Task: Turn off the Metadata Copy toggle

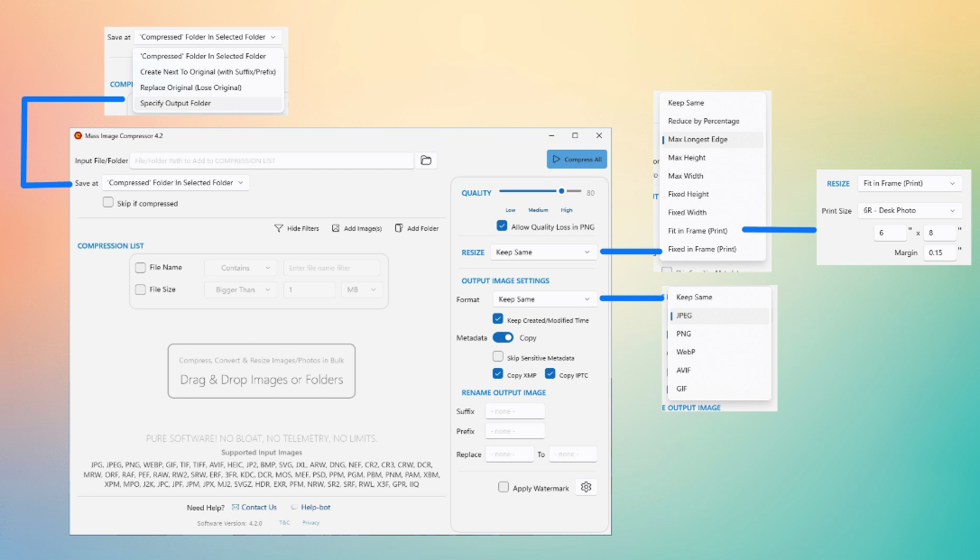Action: pos(503,337)
